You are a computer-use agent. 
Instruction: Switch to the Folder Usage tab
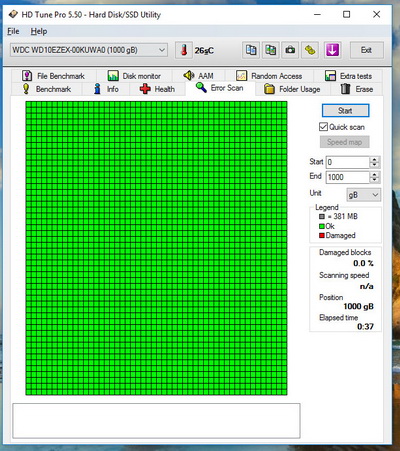pyautogui.click(x=292, y=89)
